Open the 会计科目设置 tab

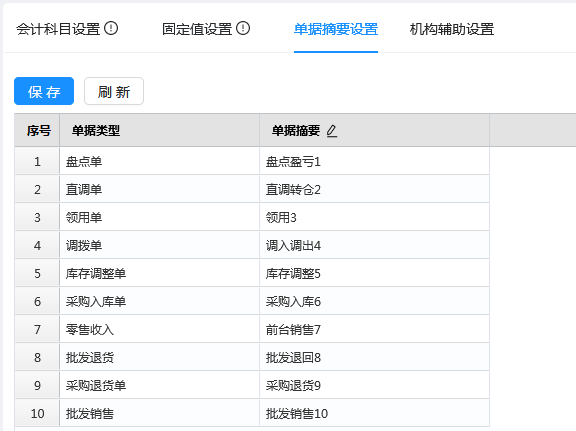[x=58, y=29]
